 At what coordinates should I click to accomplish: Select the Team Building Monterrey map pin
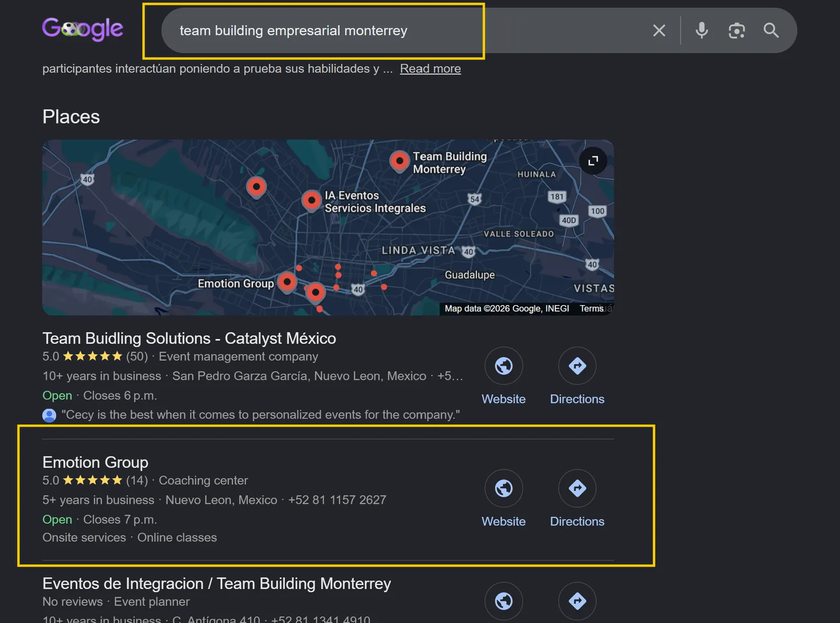pyautogui.click(x=400, y=161)
